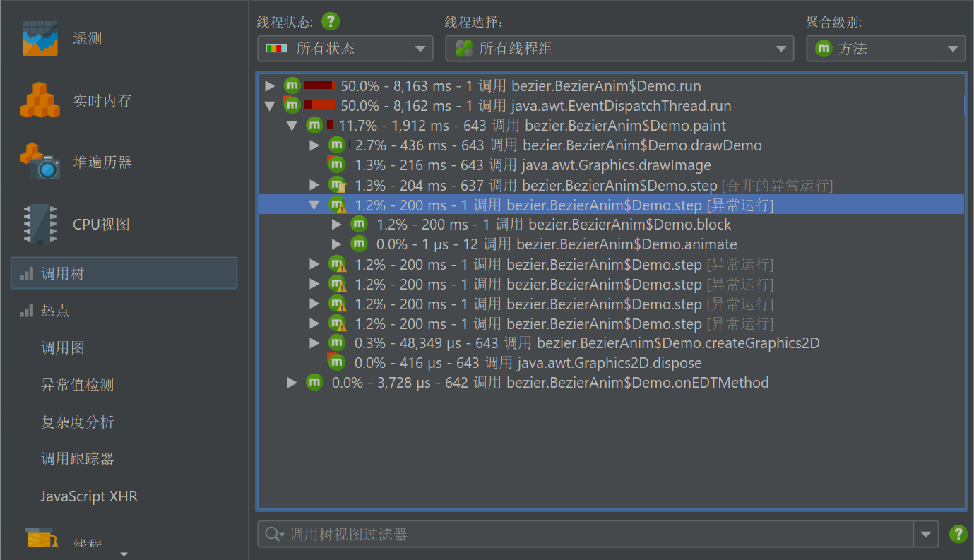Click method icon of Graphics.drawImage row
Image resolution: width=974 pixels, height=560 pixels.
(336, 165)
